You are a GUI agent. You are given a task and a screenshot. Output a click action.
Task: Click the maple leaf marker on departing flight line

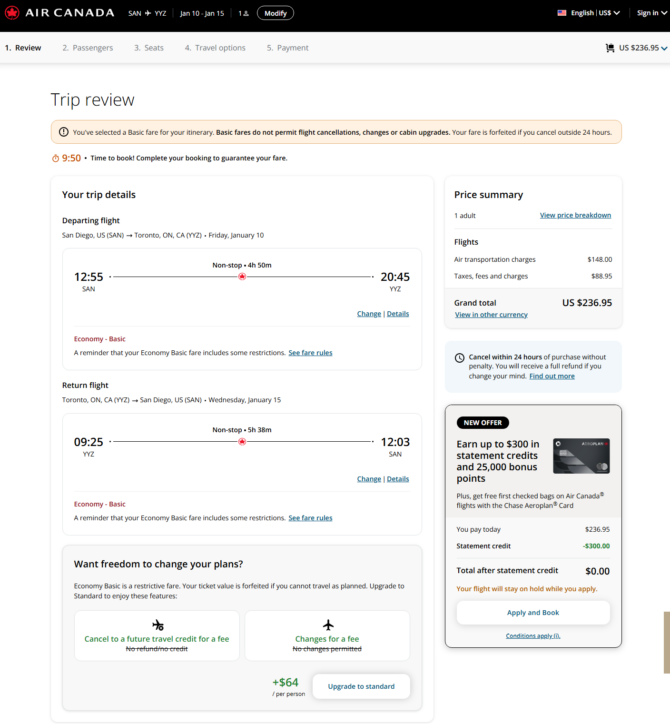click(x=242, y=277)
